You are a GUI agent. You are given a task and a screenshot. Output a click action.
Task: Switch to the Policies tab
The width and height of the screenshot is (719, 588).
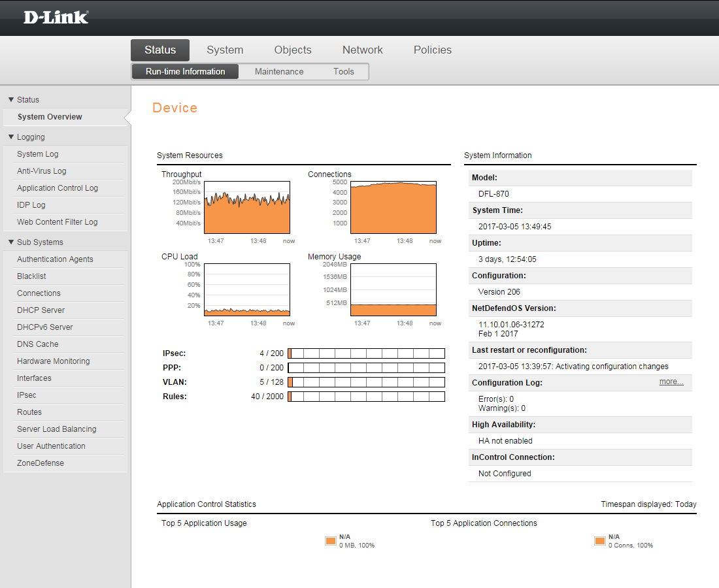432,50
